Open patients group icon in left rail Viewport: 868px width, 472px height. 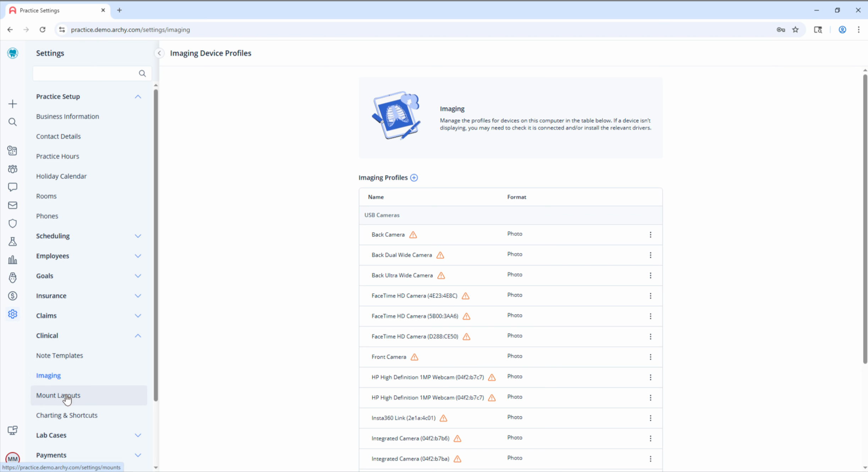point(13,169)
